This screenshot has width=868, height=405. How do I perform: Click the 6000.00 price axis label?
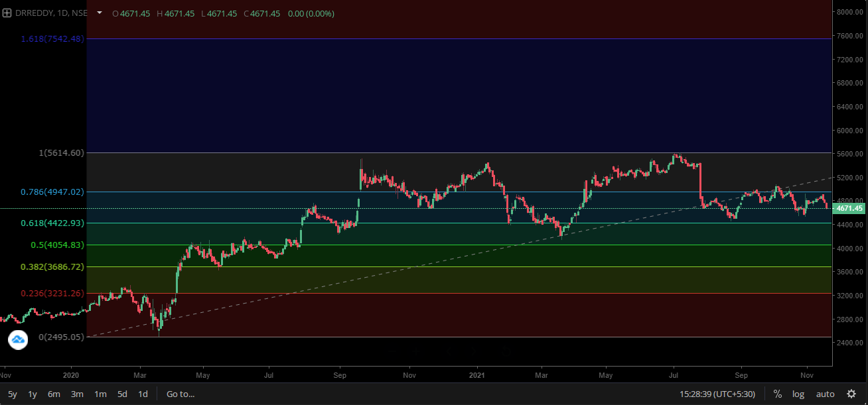click(x=849, y=131)
